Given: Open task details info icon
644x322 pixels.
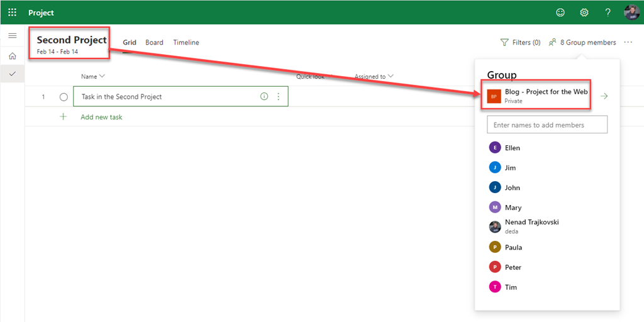Looking at the screenshot, I should (x=264, y=97).
